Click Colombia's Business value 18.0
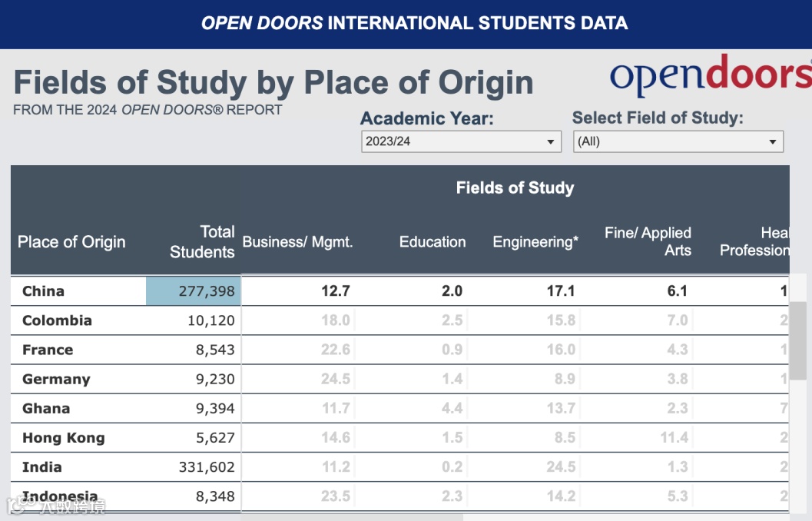This screenshot has width=812, height=521. coord(336,320)
